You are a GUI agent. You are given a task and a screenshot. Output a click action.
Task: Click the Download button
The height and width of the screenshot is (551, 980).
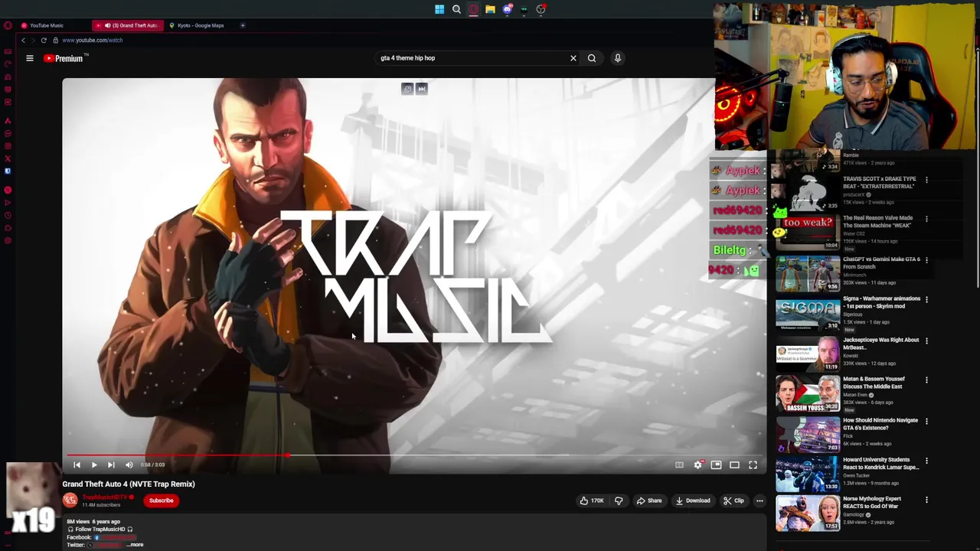[692, 500]
